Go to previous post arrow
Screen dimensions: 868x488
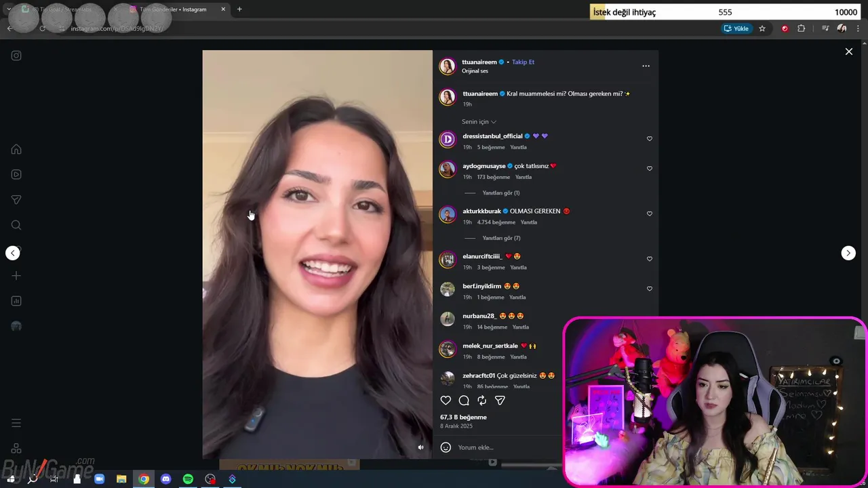point(13,253)
